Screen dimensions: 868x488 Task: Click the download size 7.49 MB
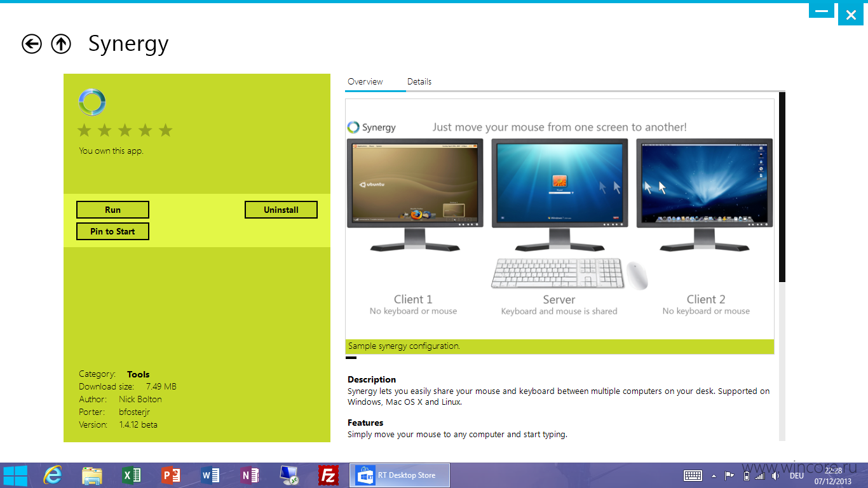161,387
